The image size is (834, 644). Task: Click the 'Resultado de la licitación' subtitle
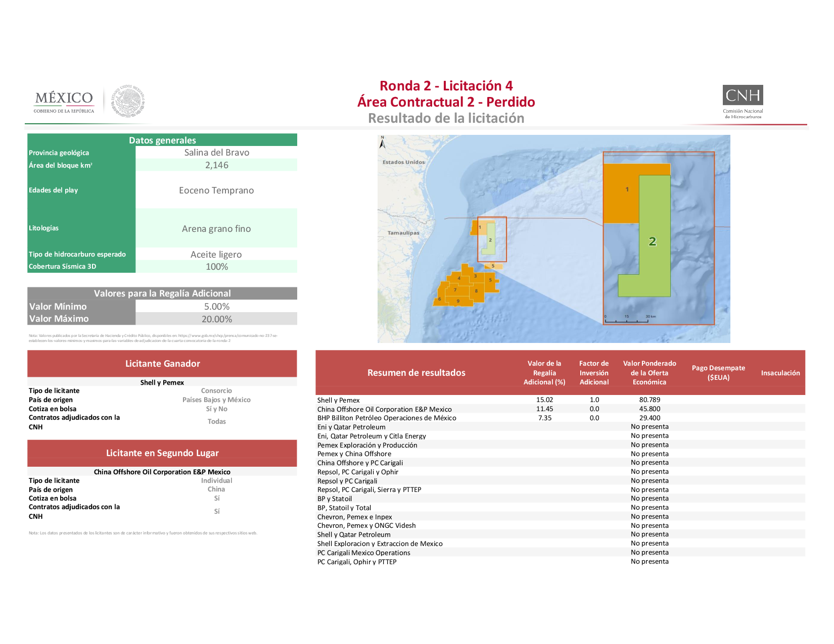coord(446,118)
